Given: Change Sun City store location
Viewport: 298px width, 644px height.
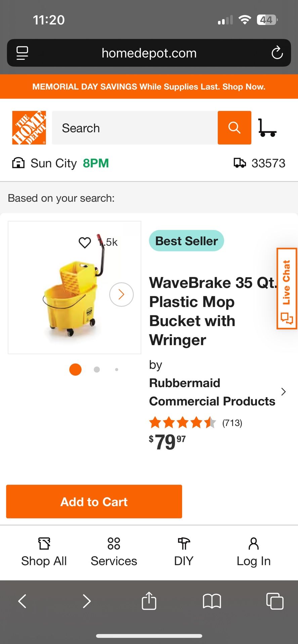Looking at the screenshot, I should point(54,163).
